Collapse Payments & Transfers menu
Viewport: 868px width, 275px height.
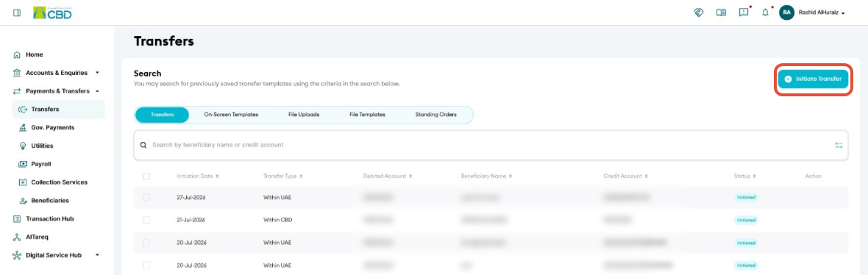pos(56,90)
